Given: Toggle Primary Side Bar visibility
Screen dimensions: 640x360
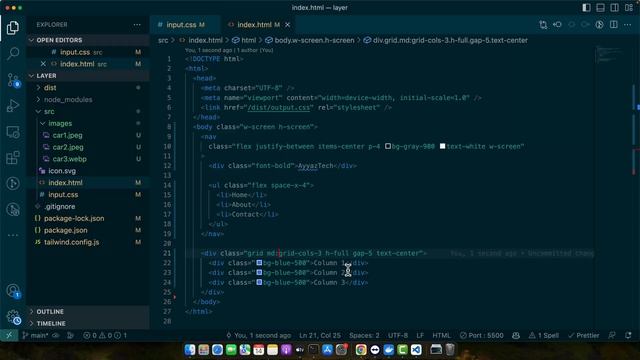Looking at the screenshot, I should (587, 8).
